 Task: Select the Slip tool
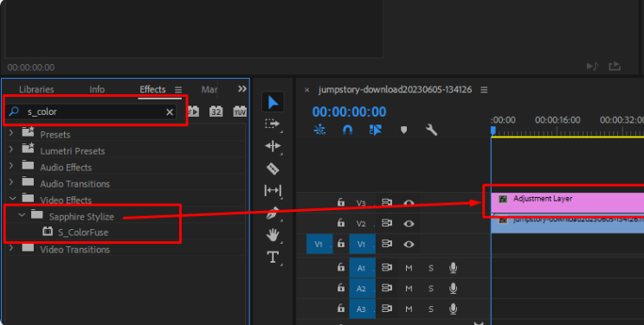pos(273,190)
